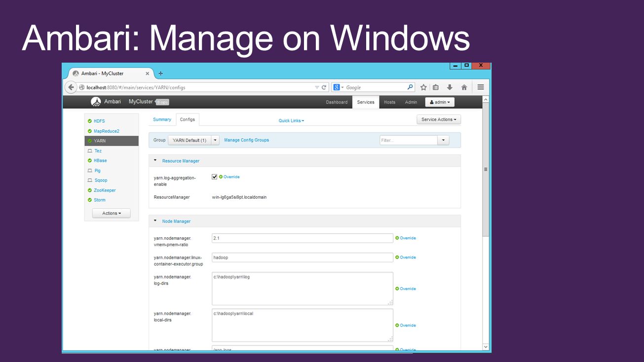Select the Configs tab

(188, 119)
